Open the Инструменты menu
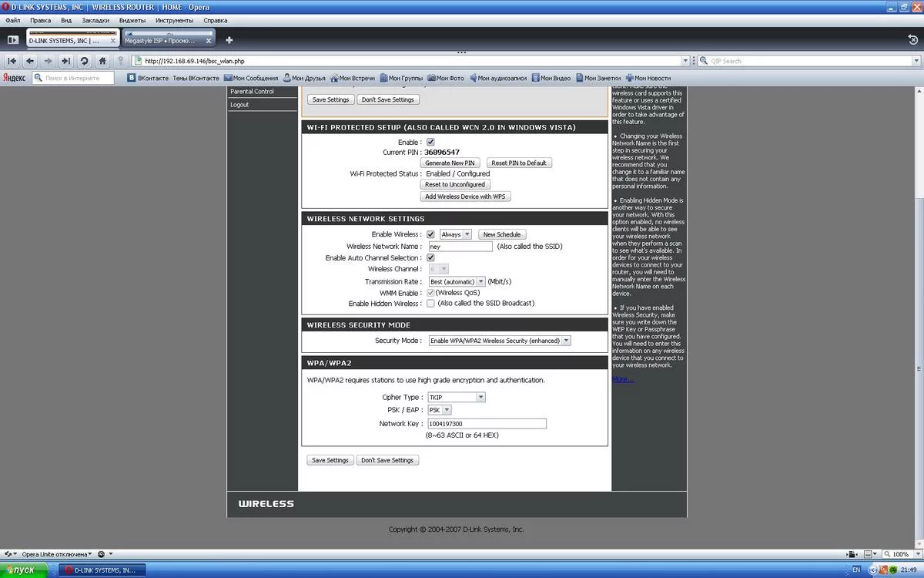The image size is (924, 578). click(x=174, y=20)
